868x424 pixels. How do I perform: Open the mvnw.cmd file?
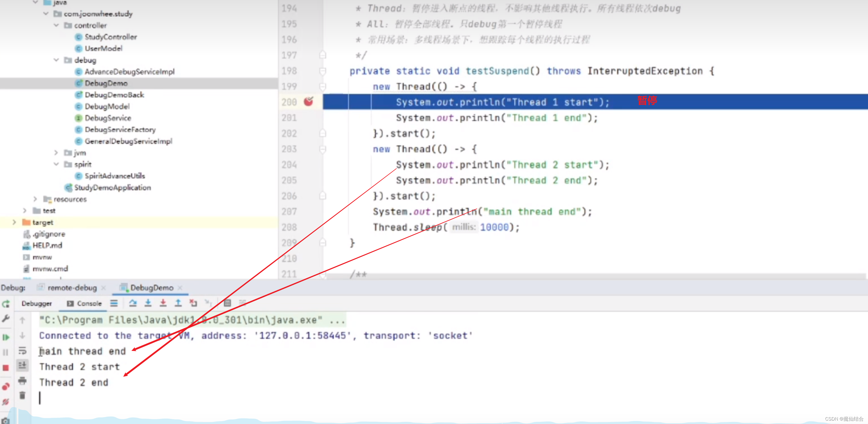(50, 269)
